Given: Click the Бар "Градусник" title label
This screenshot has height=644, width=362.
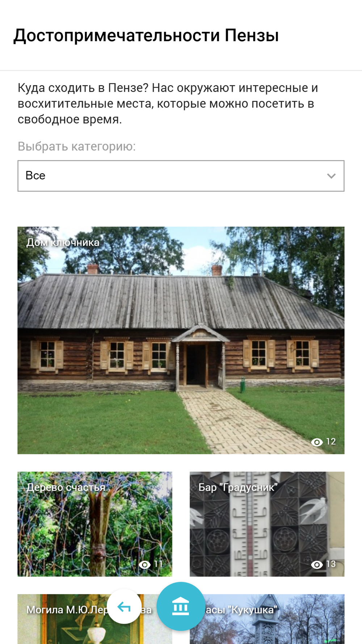Looking at the screenshot, I should click(238, 487).
